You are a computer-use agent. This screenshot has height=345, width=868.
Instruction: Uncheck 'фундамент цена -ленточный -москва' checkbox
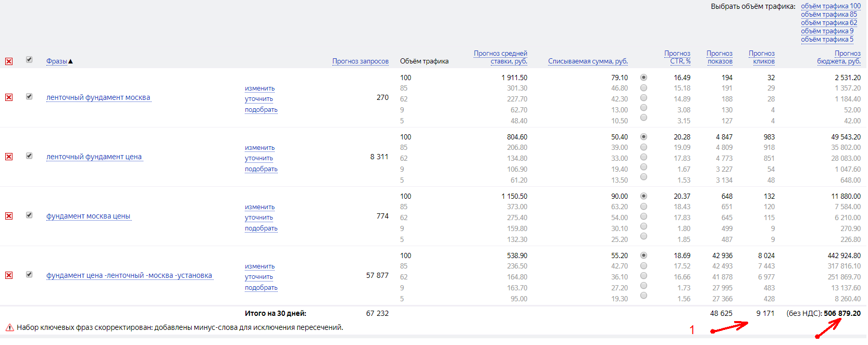(x=29, y=274)
